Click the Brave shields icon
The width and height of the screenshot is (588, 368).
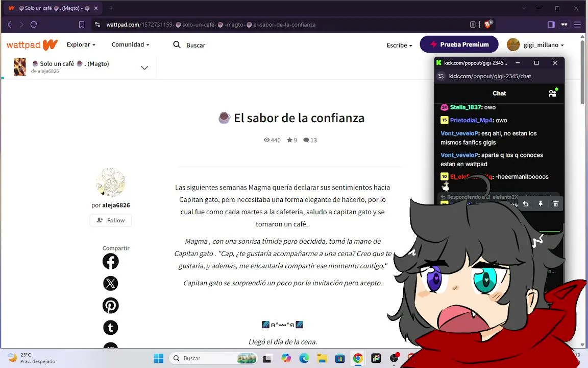487,25
